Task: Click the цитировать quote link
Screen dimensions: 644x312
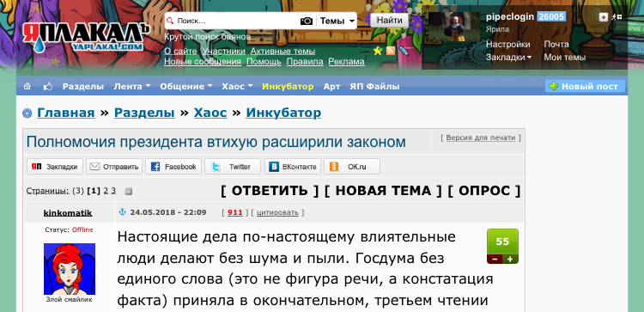Action: tap(277, 212)
